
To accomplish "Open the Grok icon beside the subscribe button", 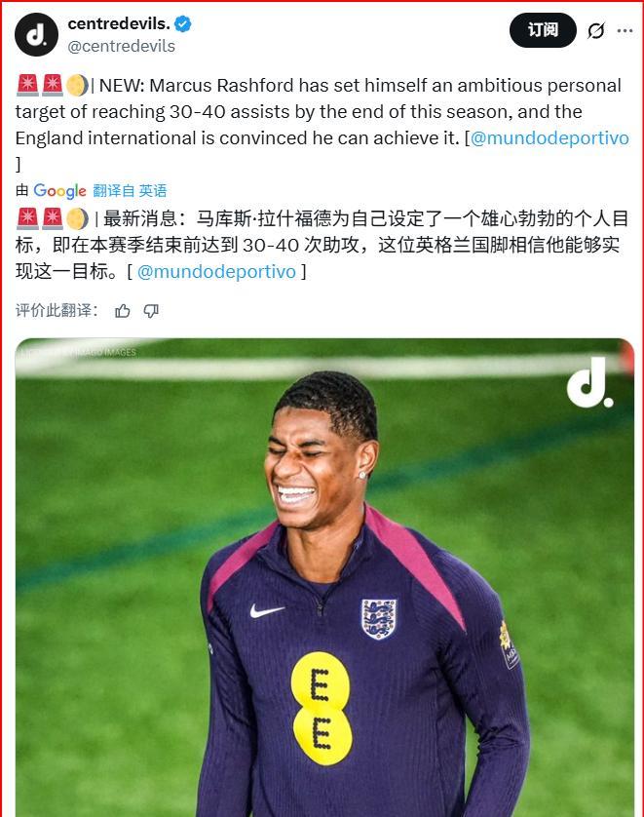I will [595, 31].
